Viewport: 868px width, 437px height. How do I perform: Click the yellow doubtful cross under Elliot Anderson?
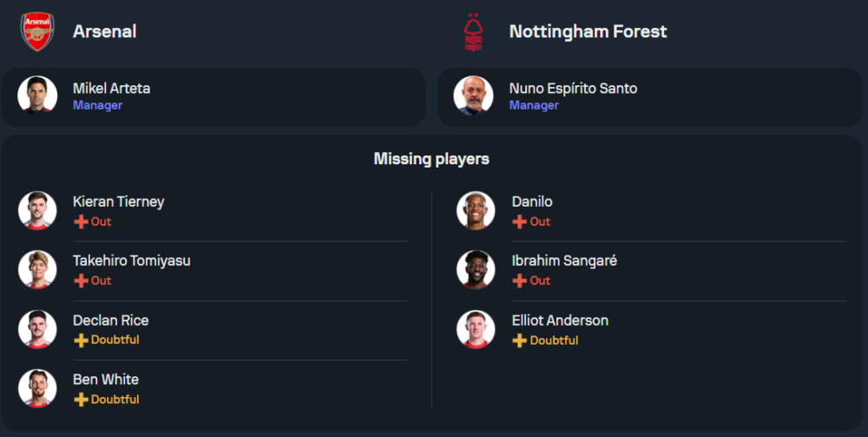click(x=520, y=341)
